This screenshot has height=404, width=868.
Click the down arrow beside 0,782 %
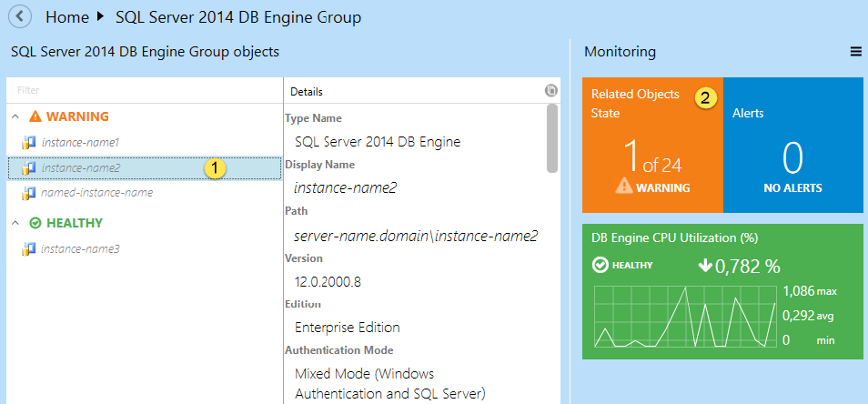pyautogui.click(x=705, y=267)
